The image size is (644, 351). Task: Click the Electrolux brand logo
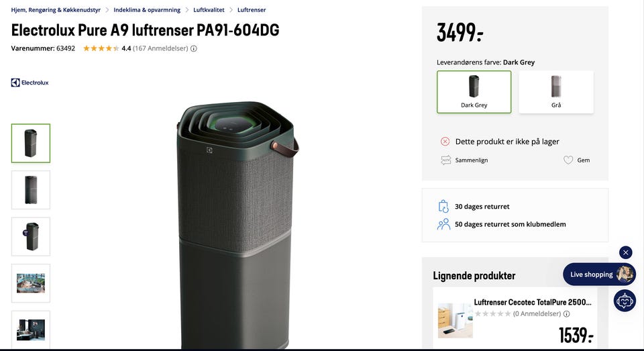pyautogui.click(x=30, y=83)
